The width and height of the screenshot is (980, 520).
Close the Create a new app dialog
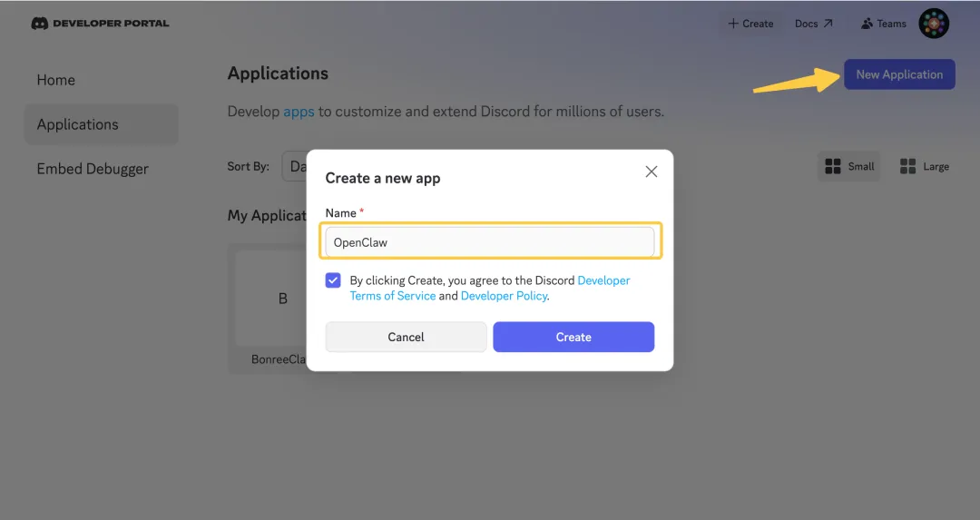pyautogui.click(x=652, y=172)
